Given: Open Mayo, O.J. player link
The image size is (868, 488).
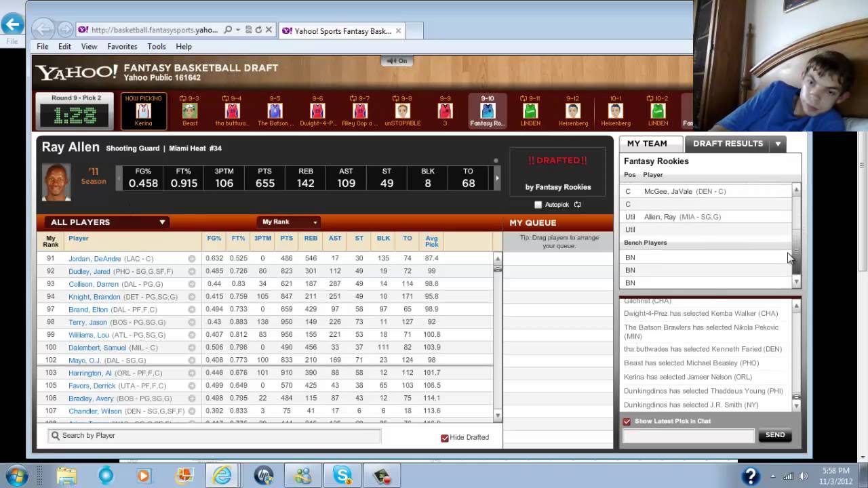Looking at the screenshot, I should 84,361.
